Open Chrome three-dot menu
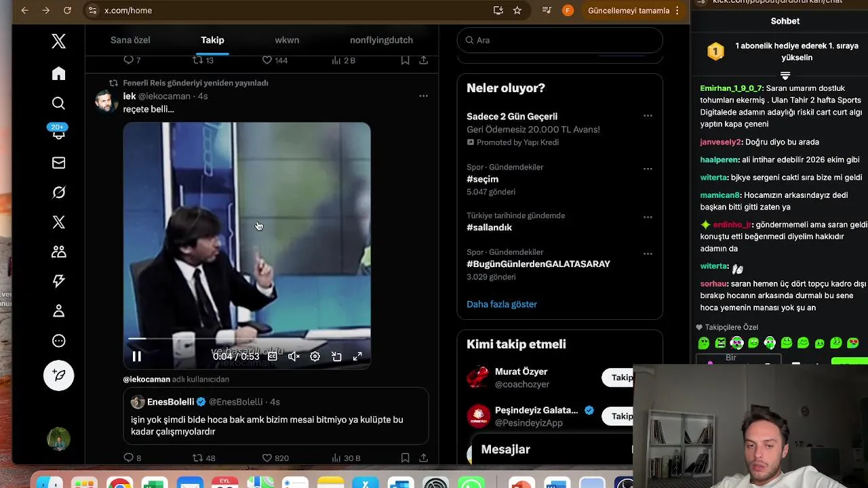Viewport: 868px width, 488px height. tap(677, 10)
